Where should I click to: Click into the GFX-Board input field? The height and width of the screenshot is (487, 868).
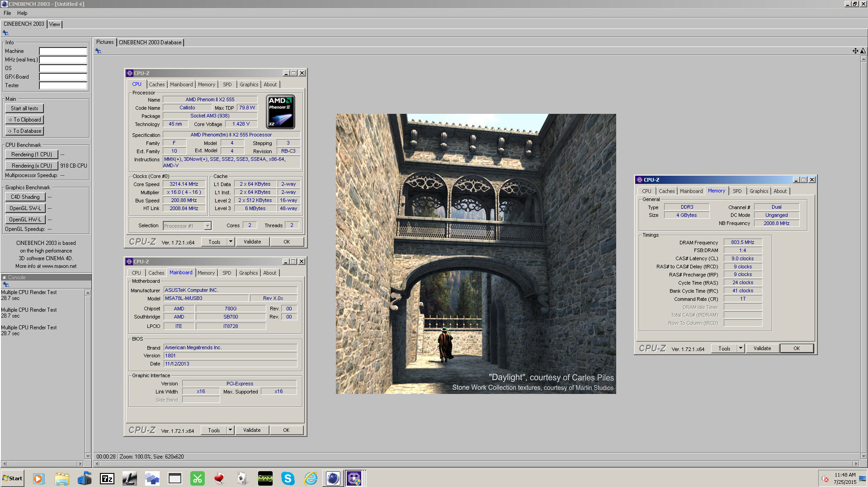point(63,77)
